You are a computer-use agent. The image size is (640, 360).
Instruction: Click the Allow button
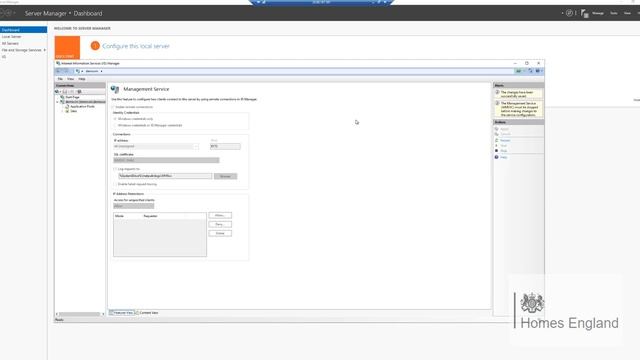tap(220, 216)
